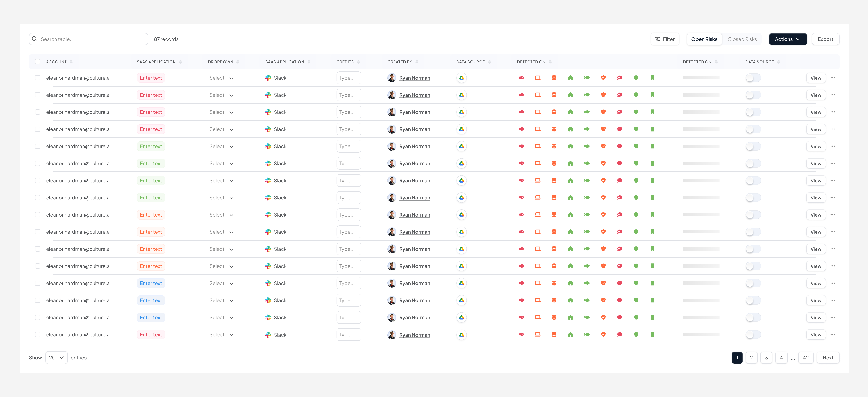
Task: Click the green mobile phone icon in row one
Action: tap(653, 78)
